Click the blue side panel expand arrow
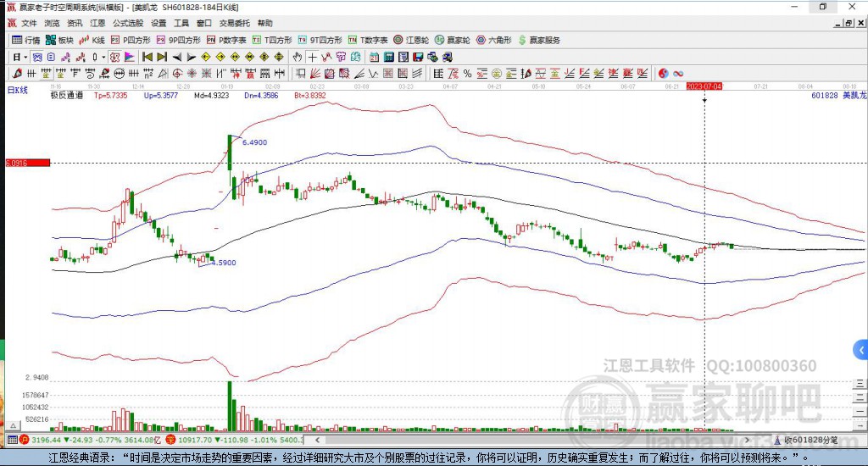Screen dimensions: 868x466 tap(861, 350)
